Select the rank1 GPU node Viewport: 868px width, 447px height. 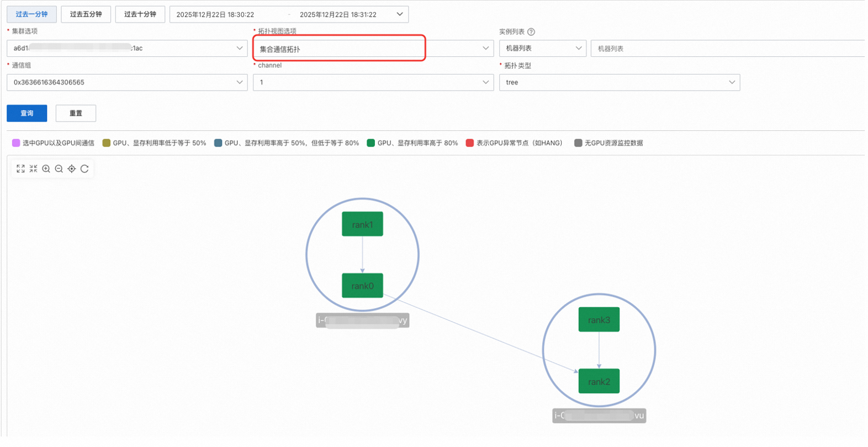[362, 224]
